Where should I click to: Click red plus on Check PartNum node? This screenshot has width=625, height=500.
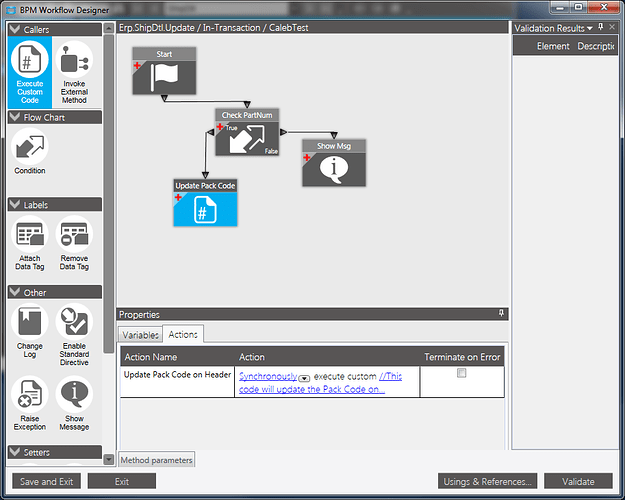[220, 127]
